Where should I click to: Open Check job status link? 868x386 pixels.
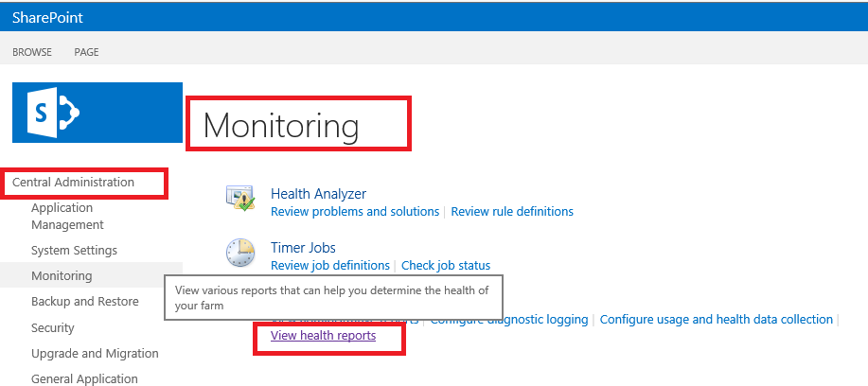coord(445,265)
